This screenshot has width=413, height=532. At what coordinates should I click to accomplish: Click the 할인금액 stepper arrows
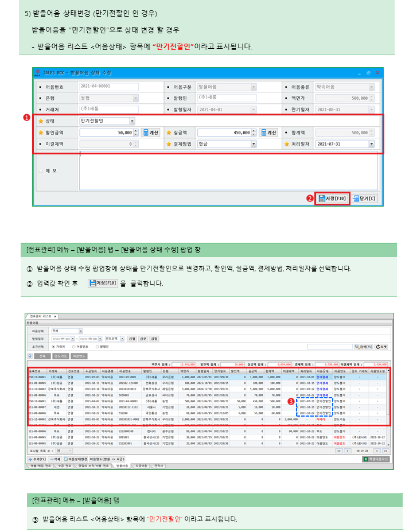tap(136, 133)
